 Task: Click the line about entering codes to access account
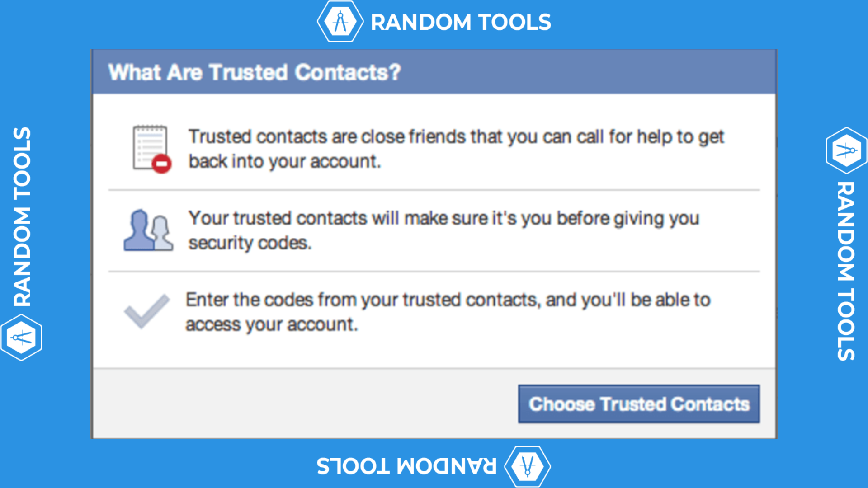(x=448, y=311)
